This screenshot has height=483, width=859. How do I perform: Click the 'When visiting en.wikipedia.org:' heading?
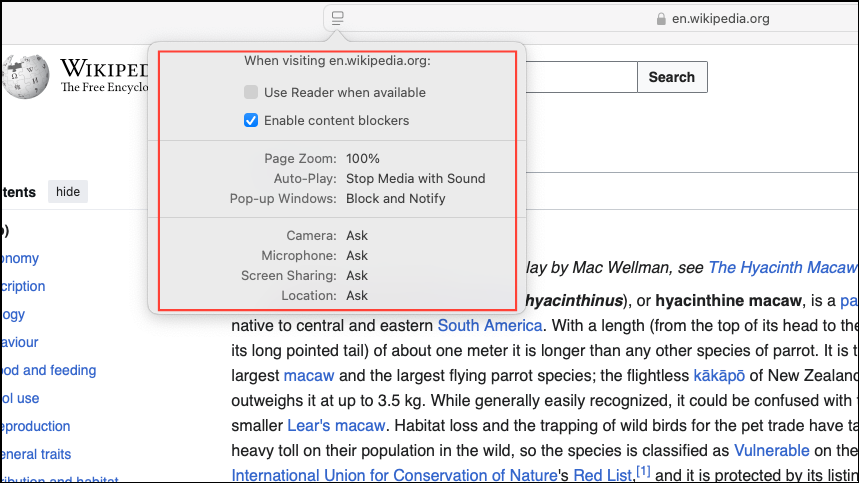pyautogui.click(x=337, y=60)
